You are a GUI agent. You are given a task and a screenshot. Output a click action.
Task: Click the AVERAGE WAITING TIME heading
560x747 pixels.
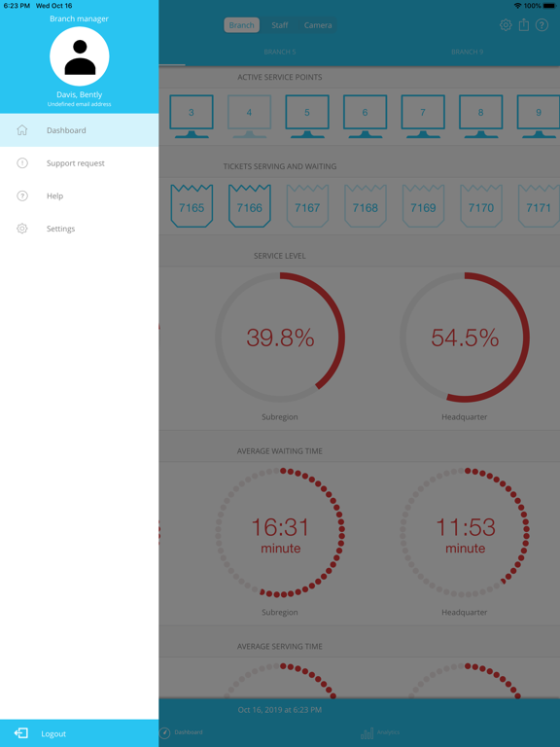coord(280,451)
